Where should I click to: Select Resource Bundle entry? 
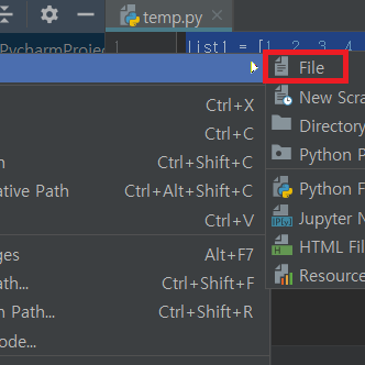315,276
